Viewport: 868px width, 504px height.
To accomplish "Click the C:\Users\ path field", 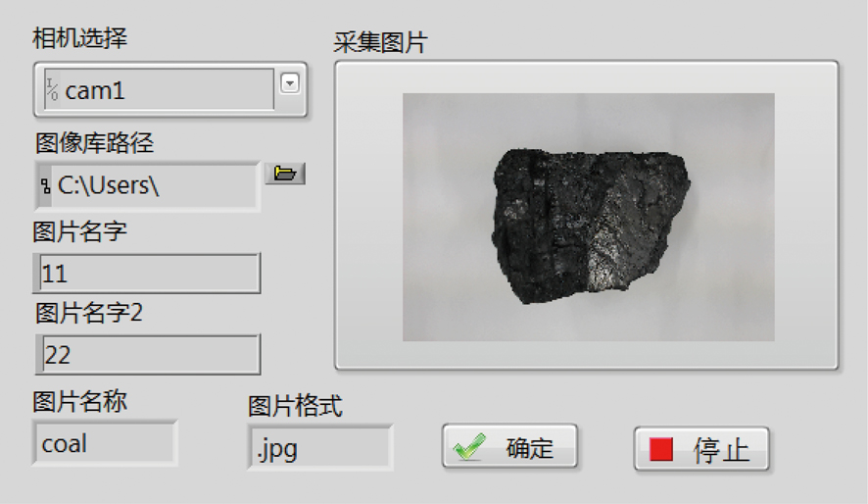I will (x=148, y=186).
